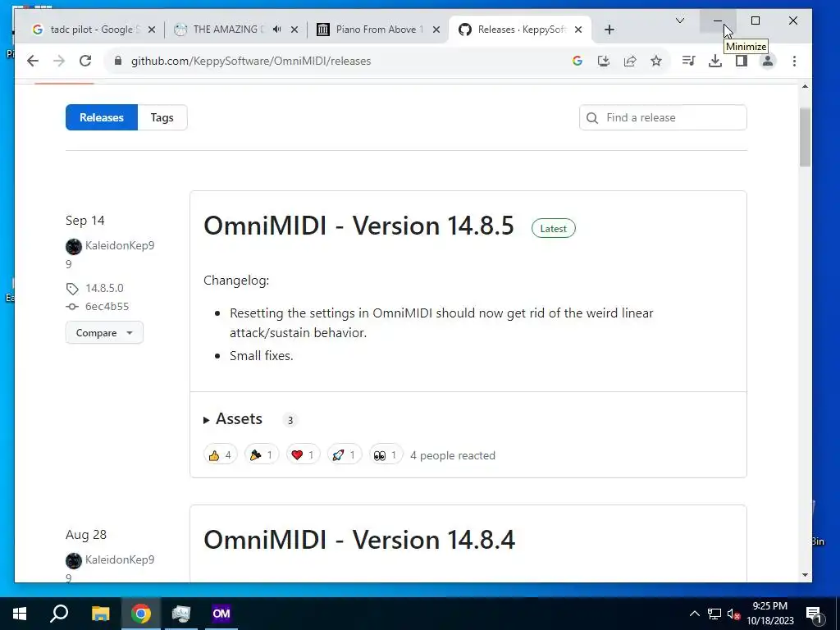
Task: Focus the Find a release search box
Action: coord(663,117)
